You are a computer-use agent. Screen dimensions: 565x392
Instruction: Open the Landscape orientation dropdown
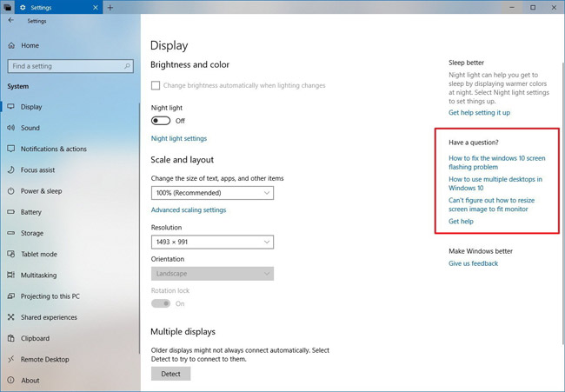(212, 274)
